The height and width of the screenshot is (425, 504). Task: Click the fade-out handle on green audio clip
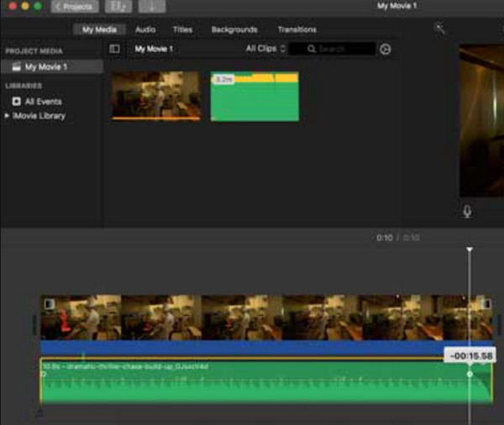[470, 374]
